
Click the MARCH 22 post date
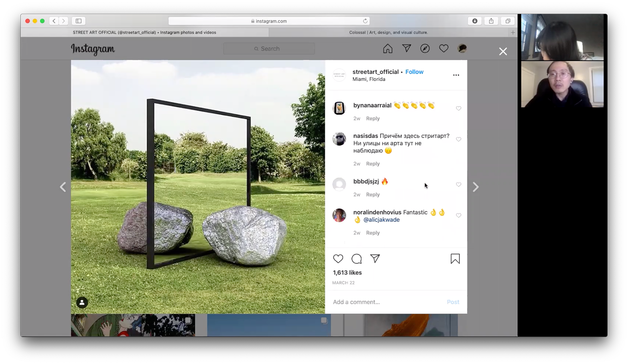(343, 283)
